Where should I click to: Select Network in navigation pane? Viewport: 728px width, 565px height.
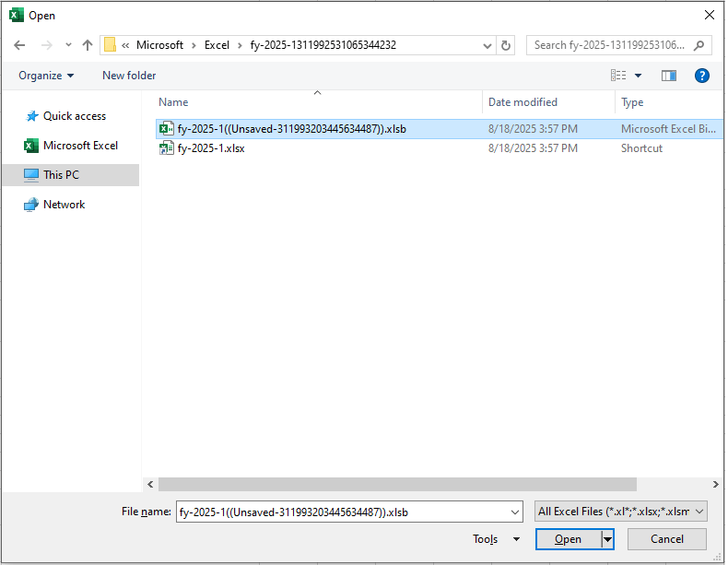(65, 205)
